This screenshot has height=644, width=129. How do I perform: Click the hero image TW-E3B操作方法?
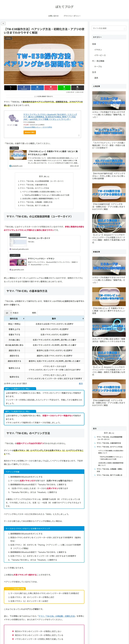tap(44, 60)
